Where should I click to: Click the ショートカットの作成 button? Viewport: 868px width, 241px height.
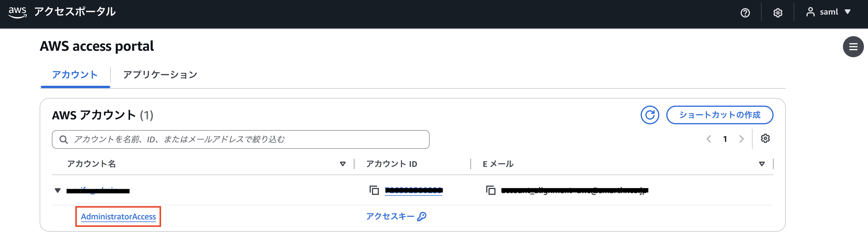(x=719, y=115)
